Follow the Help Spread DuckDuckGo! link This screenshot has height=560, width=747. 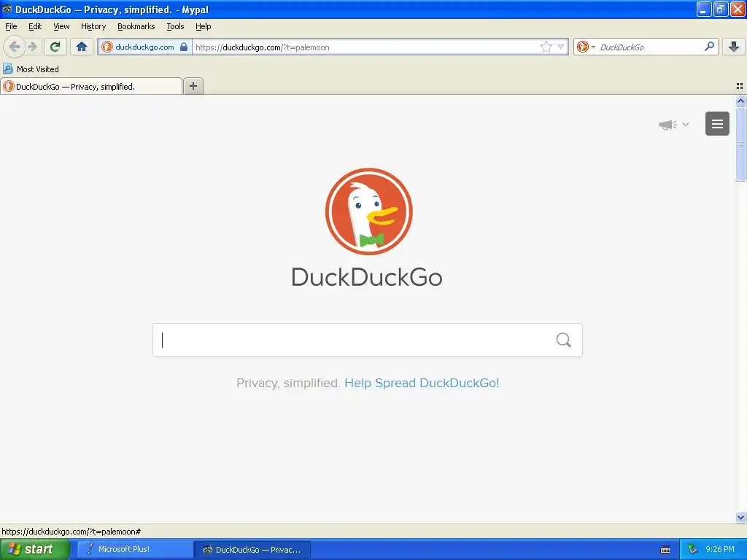[422, 383]
